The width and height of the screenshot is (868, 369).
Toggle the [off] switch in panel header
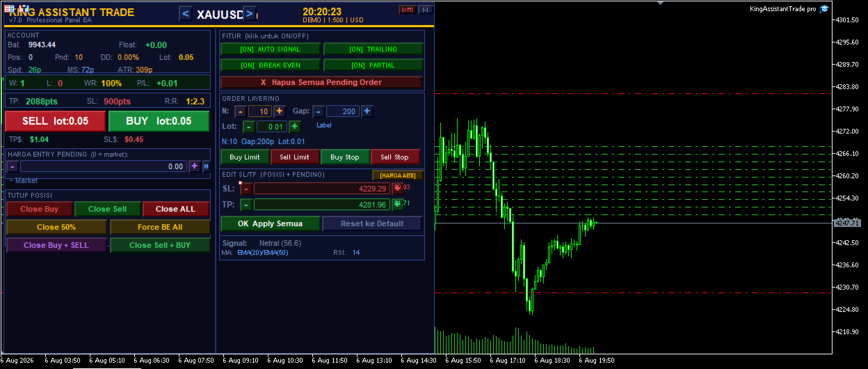tap(407, 10)
